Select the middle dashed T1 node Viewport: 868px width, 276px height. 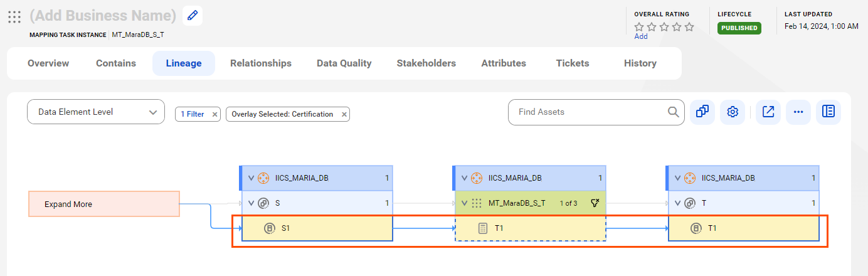click(530, 228)
